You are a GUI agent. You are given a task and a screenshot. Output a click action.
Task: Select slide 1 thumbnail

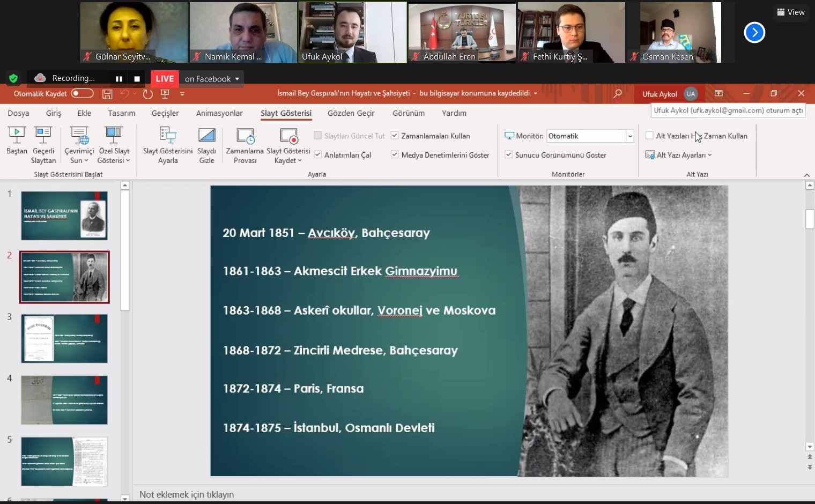point(64,216)
